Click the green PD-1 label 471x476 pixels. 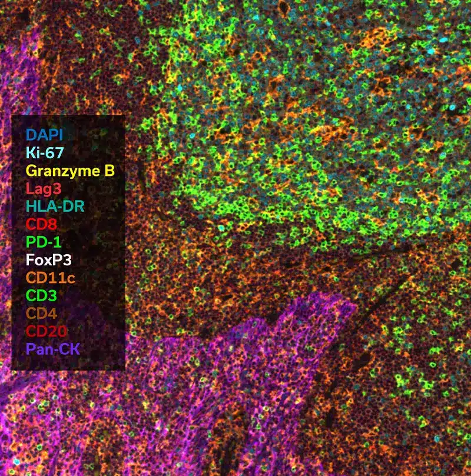(44, 242)
